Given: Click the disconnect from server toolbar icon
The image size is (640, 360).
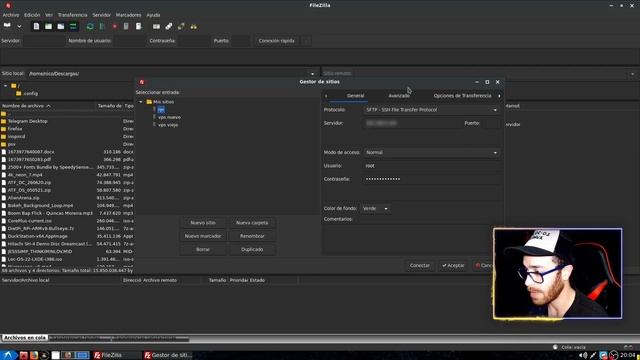Looking at the screenshot, I should (x=126, y=27).
